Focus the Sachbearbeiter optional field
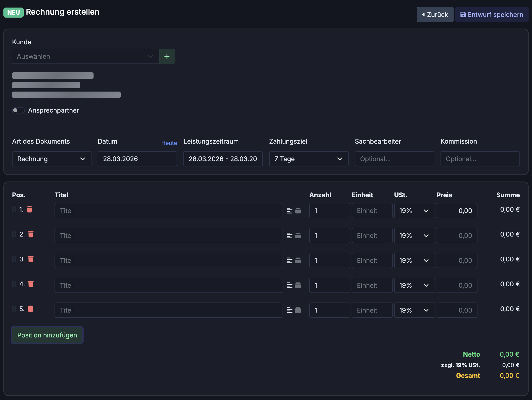Screen dimensions: 532x400 pyautogui.click(x=394, y=159)
